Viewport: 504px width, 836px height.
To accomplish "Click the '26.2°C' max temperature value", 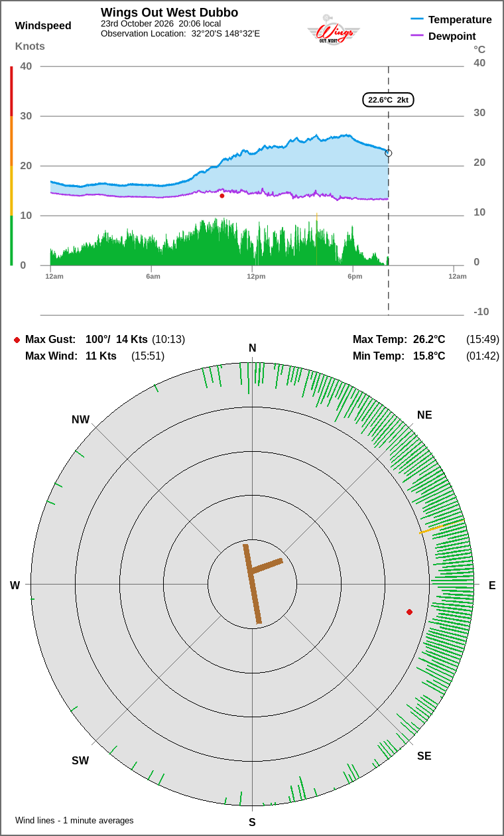I will click(429, 340).
